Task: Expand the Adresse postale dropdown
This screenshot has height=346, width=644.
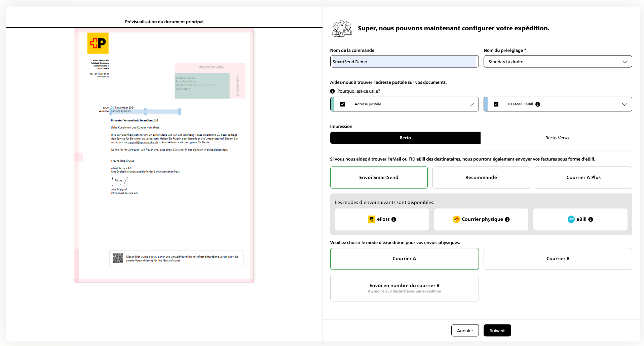Action: [x=471, y=104]
